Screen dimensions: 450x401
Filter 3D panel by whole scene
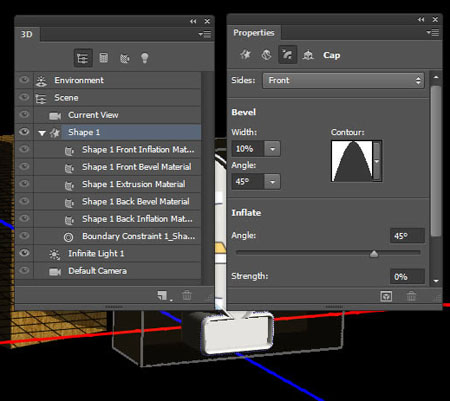tap(83, 58)
